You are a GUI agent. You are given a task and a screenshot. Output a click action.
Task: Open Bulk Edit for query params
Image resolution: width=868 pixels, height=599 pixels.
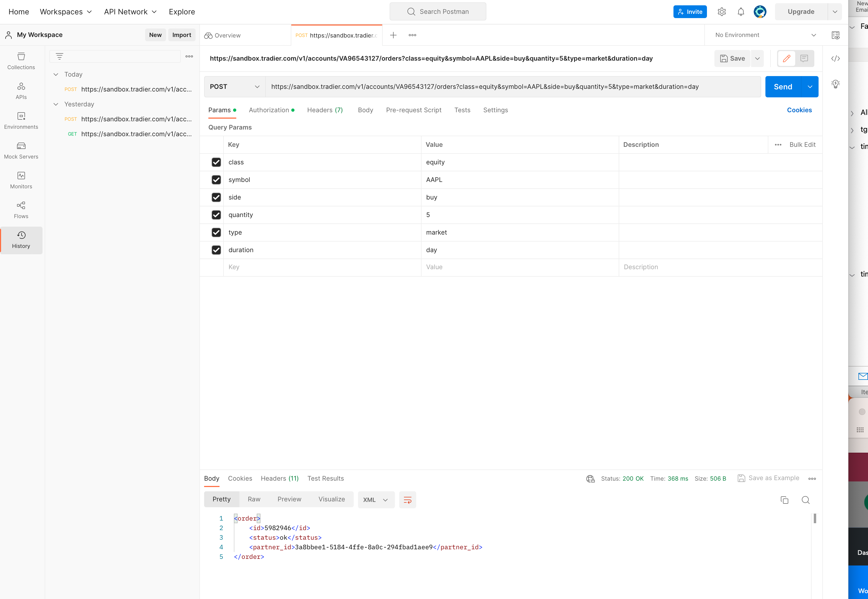(802, 145)
